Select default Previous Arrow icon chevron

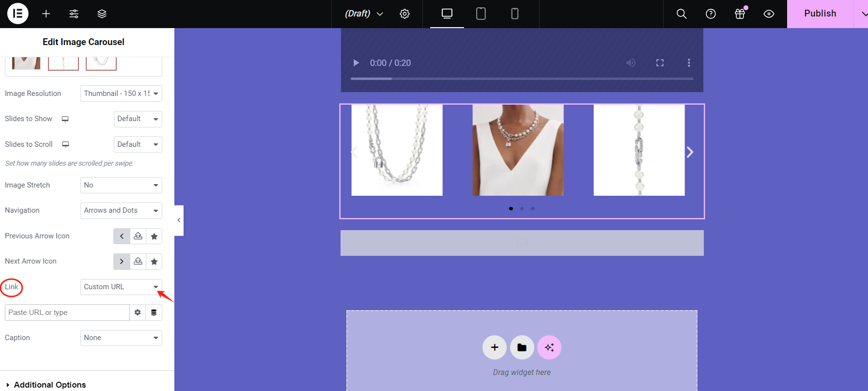[x=122, y=236]
